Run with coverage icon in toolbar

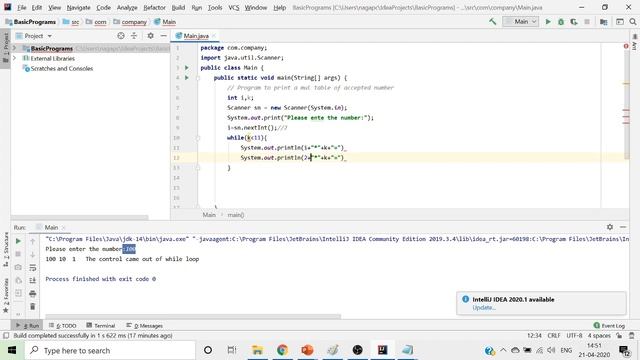tap(574, 22)
